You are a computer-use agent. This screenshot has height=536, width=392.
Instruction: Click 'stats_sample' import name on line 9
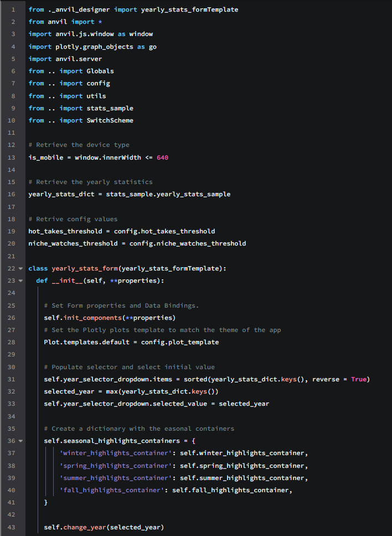click(110, 108)
